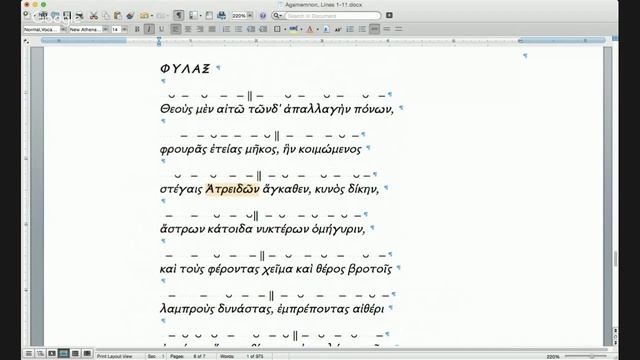Click the Paste clipboard icon

click(118, 16)
